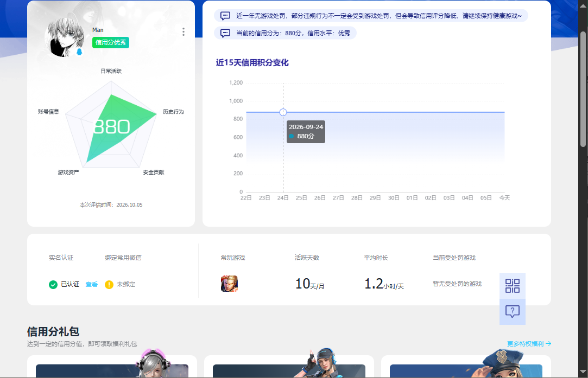Click the vertical scrollbar thumb

tap(583, 89)
